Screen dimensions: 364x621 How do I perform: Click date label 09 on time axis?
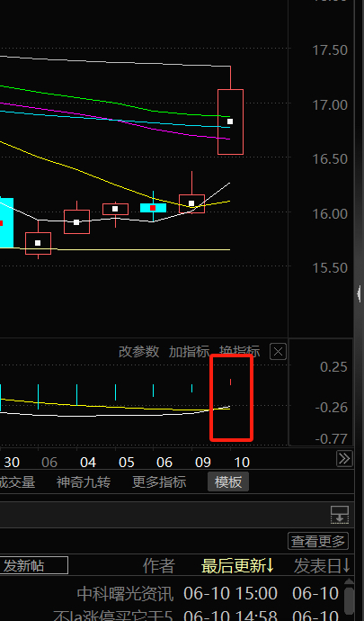click(203, 463)
